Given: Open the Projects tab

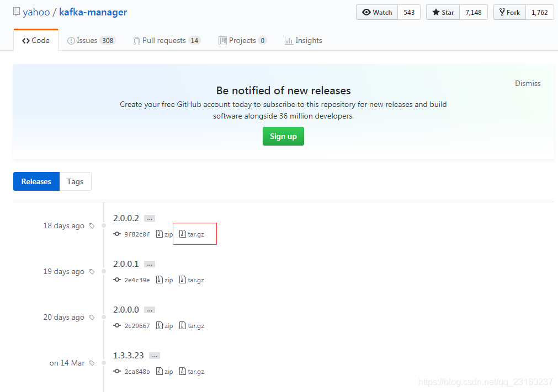Looking at the screenshot, I should pos(242,40).
